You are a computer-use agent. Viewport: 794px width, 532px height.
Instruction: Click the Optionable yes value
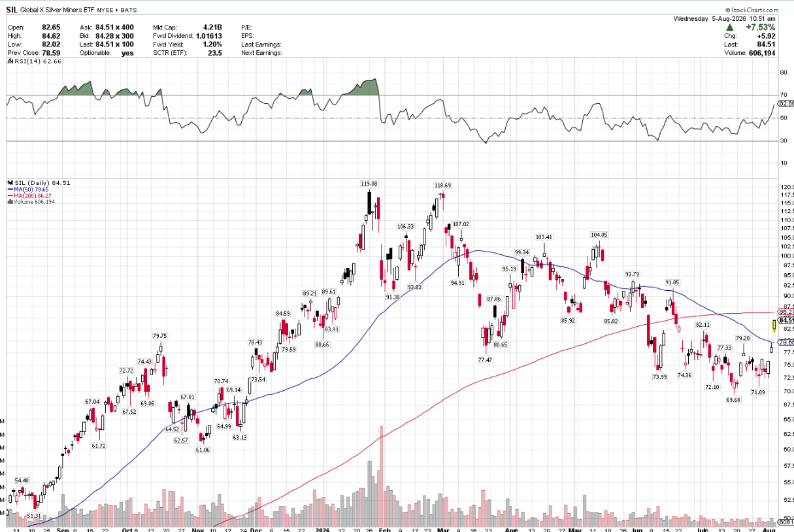pos(127,53)
